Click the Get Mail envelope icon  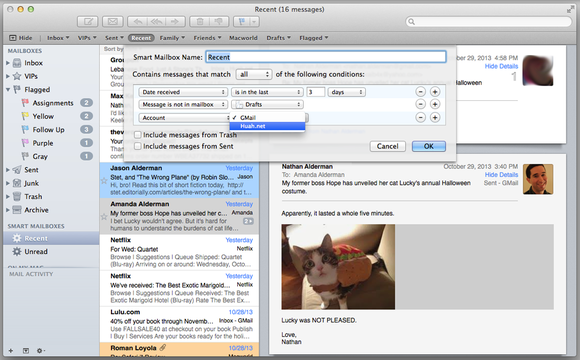click(x=113, y=21)
